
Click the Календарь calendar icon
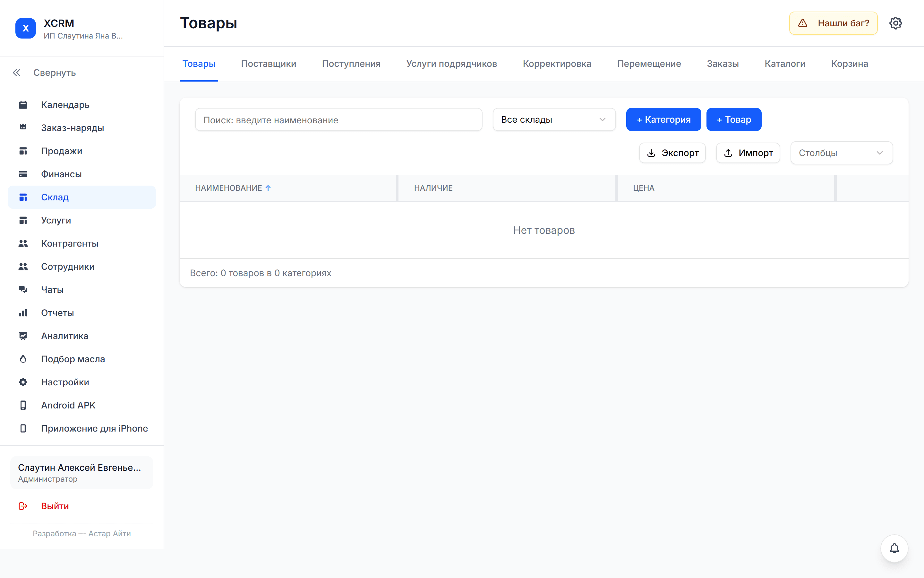pos(23,105)
